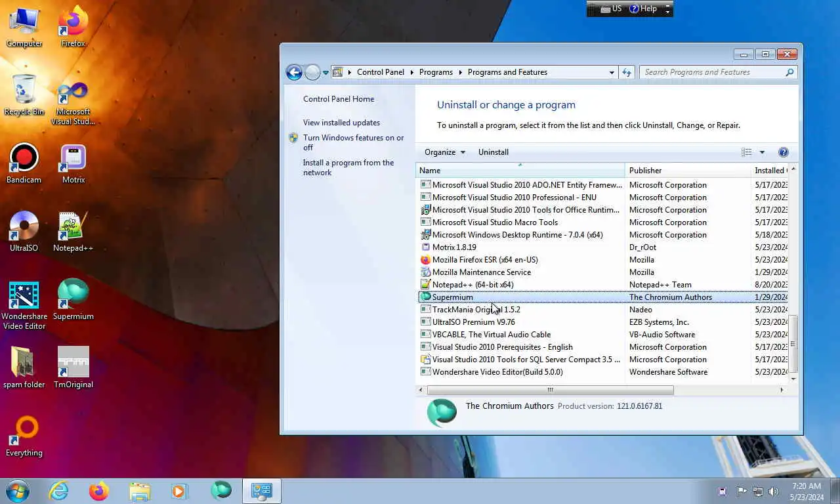Click the US language indicator

(x=612, y=9)
